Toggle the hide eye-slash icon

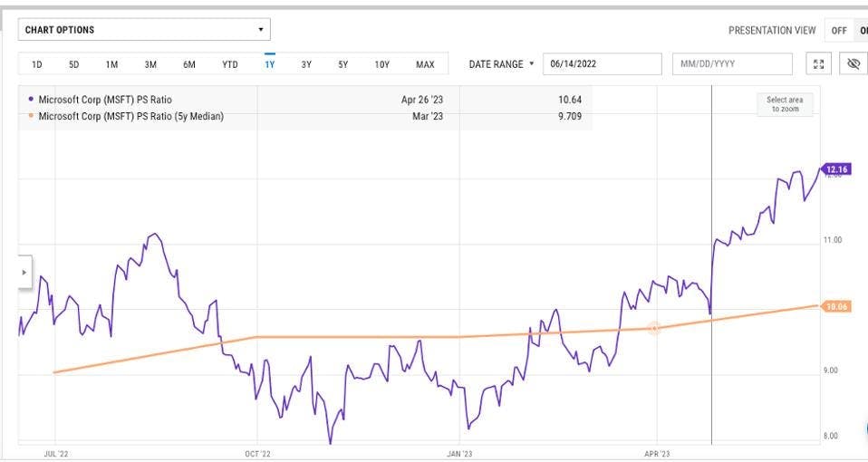tap(854, 64)
